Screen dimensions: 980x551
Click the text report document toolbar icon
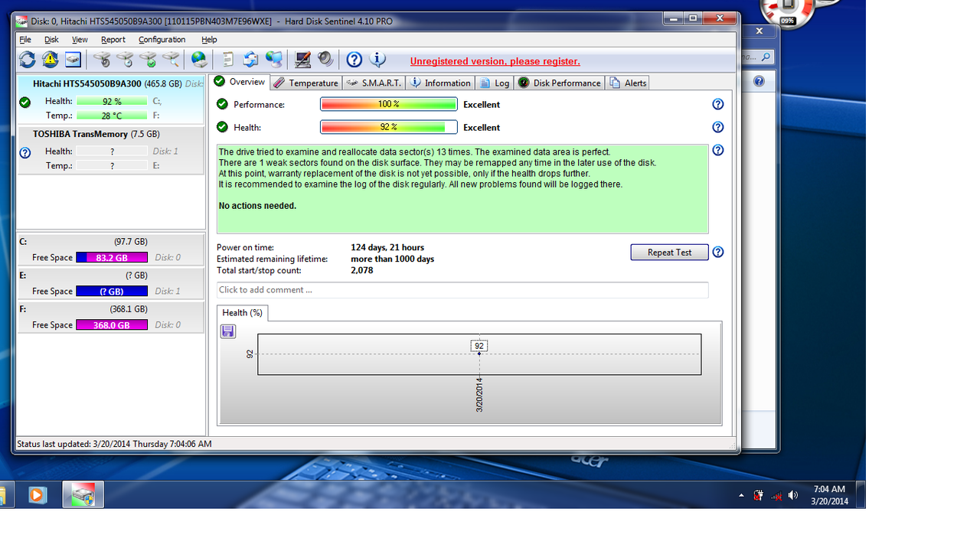click(x=228, y=59)
